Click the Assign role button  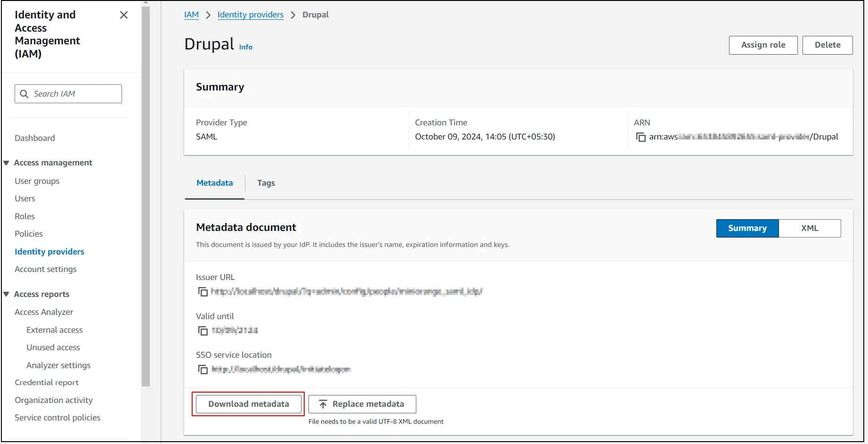pyautogui.click(x=763, y=45)
